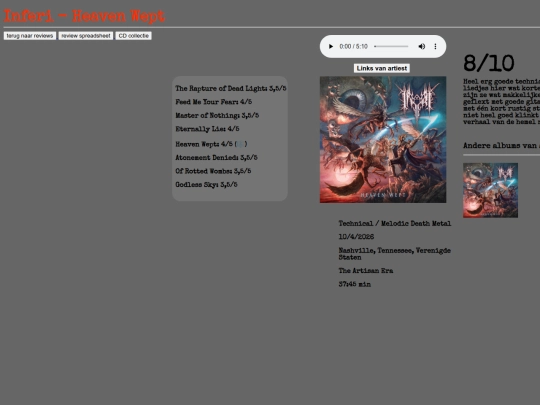540x405 pixels.
Task: Open 'Links van artiest' button
Action: (382, 68)
